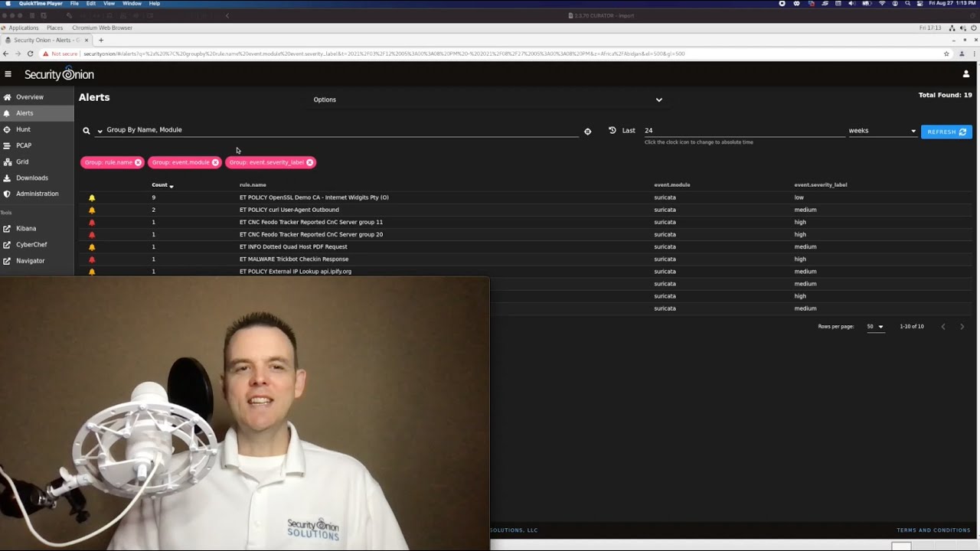Click ET POLICY External IP Lookup api.ipify.org

[x=296, y=271]
